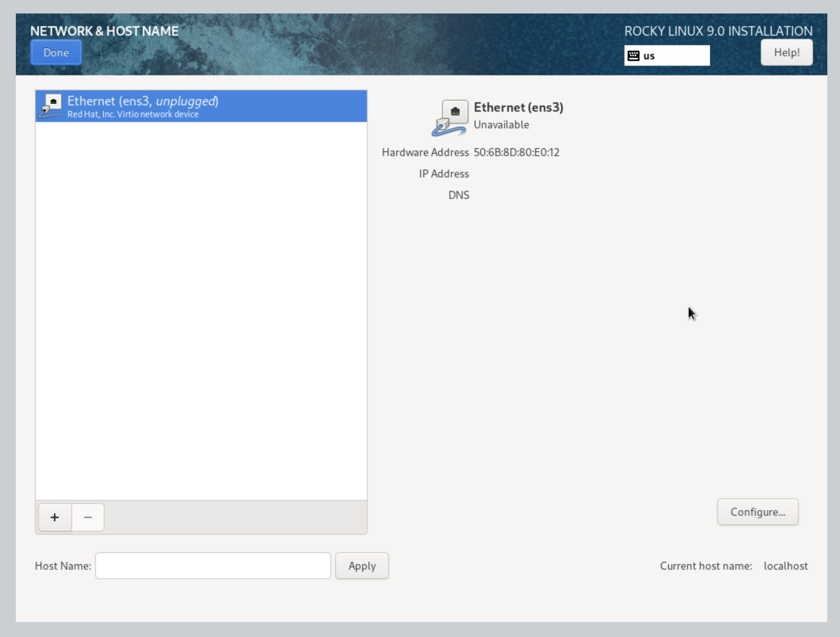The image size is (840, 637).
Task: Click the Unavailable status text
Action: coord(501,125)
